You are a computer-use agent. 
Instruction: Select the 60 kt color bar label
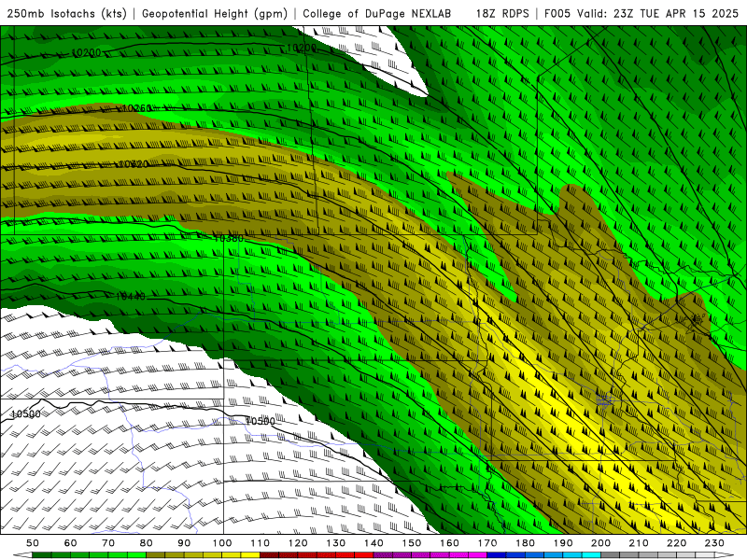coord(71,543)
